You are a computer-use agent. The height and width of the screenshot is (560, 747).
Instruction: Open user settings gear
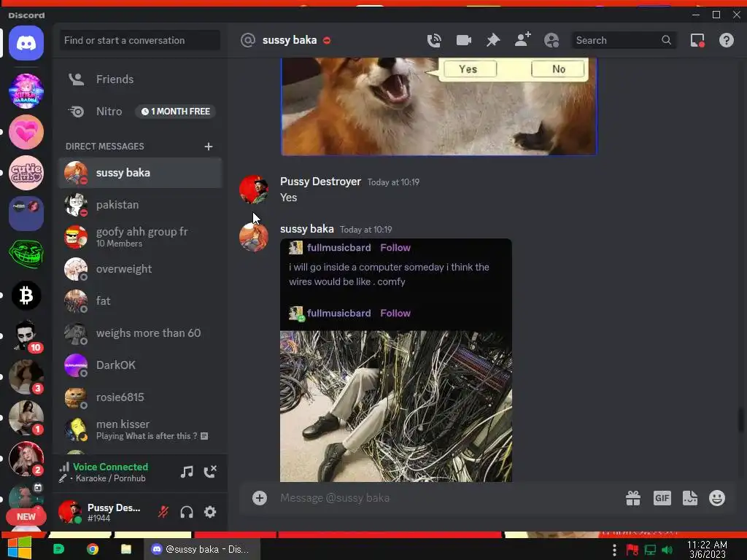tap(210, 512)
